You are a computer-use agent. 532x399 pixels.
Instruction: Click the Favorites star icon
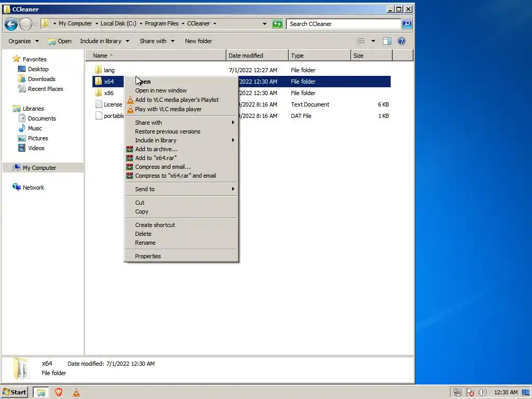[16, 59]
